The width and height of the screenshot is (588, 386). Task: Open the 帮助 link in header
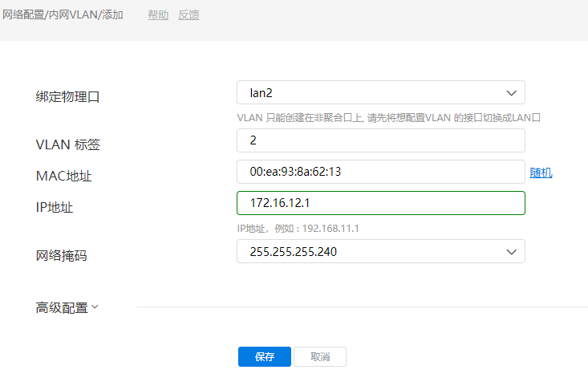click(x=158, y=15)
